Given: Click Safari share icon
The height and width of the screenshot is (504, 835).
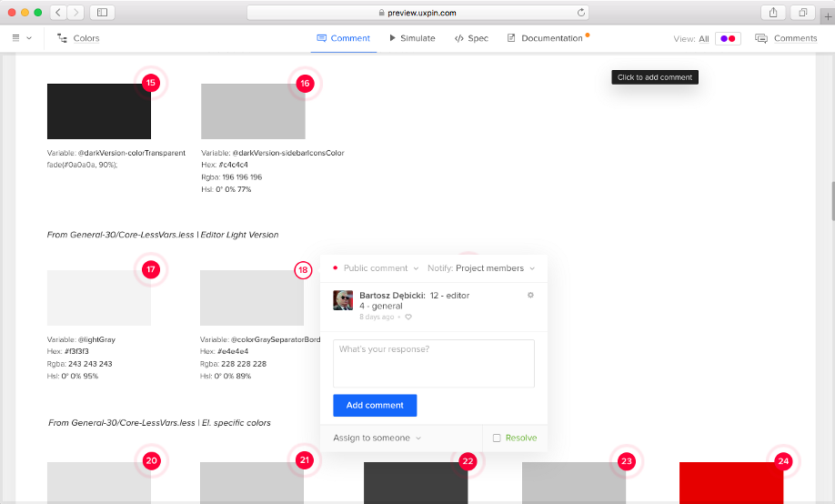Looking at the screenshot, I should 772,12.
